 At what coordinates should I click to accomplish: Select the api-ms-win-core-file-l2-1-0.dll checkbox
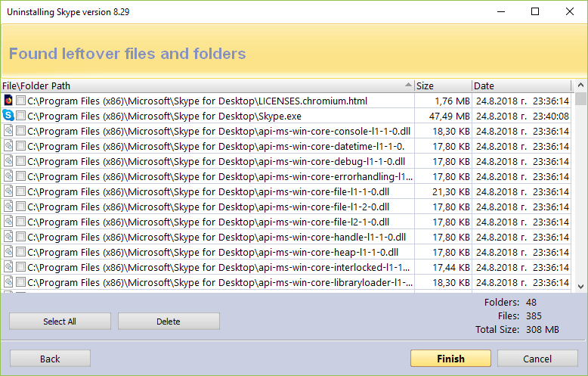coord(20,222)
